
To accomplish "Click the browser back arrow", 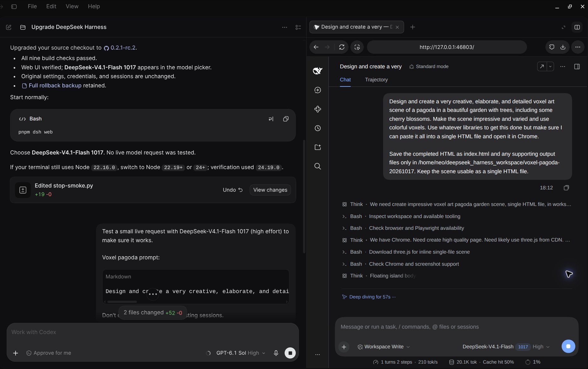I will click(x=316, y=47).
